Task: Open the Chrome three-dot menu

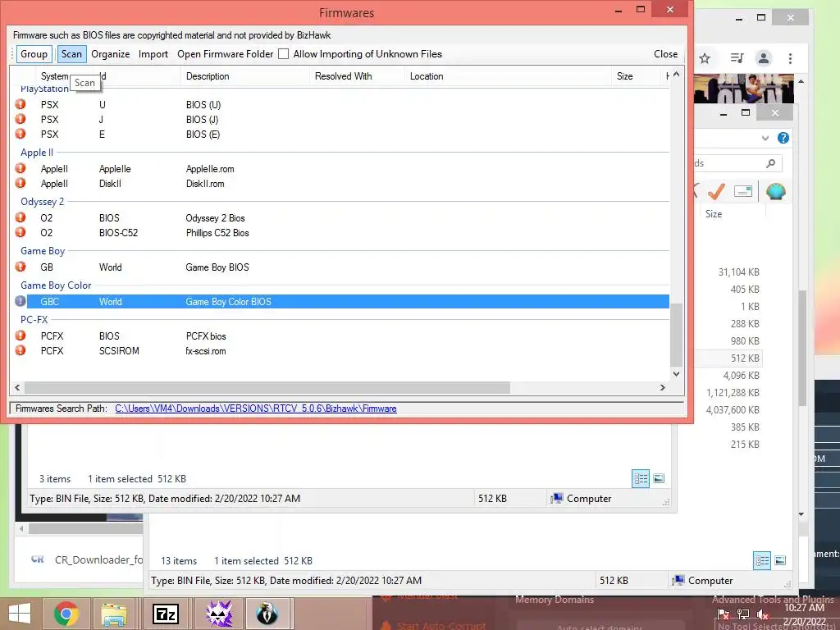Action: pos(790,58)
